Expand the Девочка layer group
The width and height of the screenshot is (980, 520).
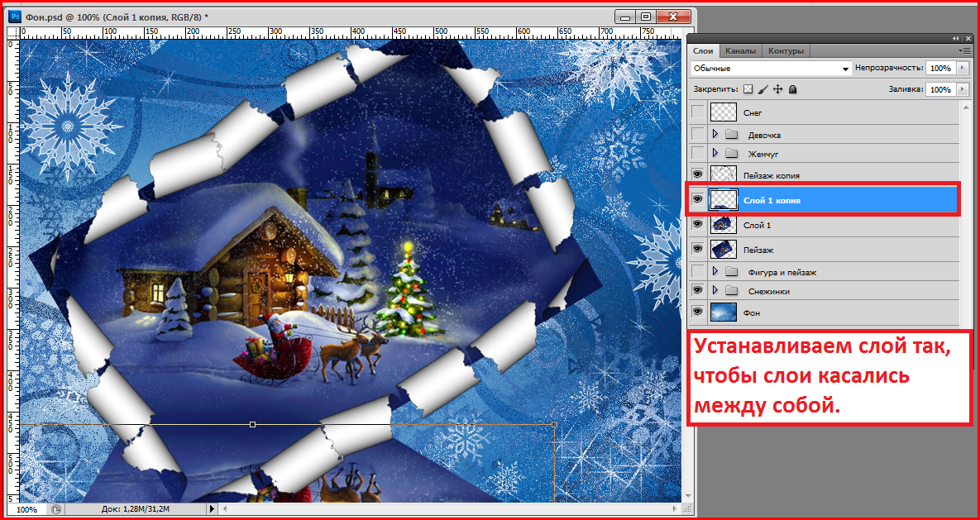coord(715,135)
